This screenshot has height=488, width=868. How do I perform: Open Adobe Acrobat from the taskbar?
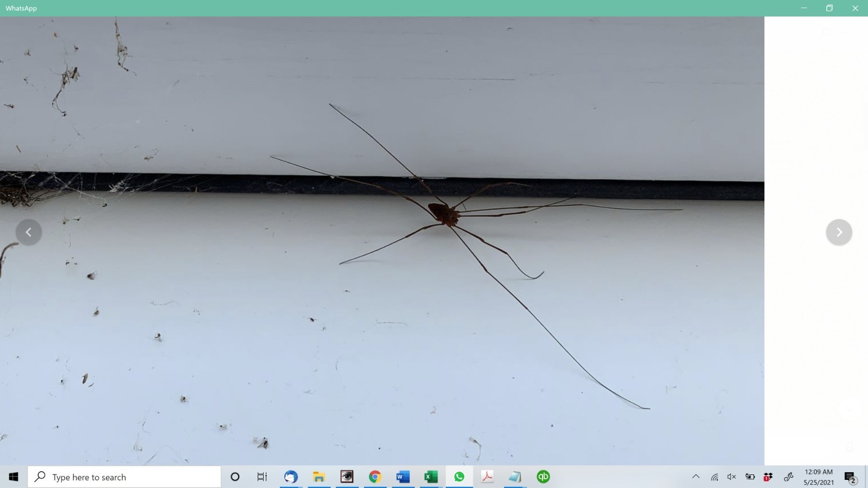pos(487,477)
